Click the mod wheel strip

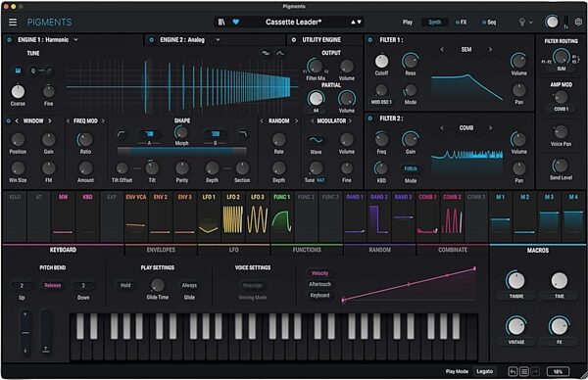(x=46, y=332)
